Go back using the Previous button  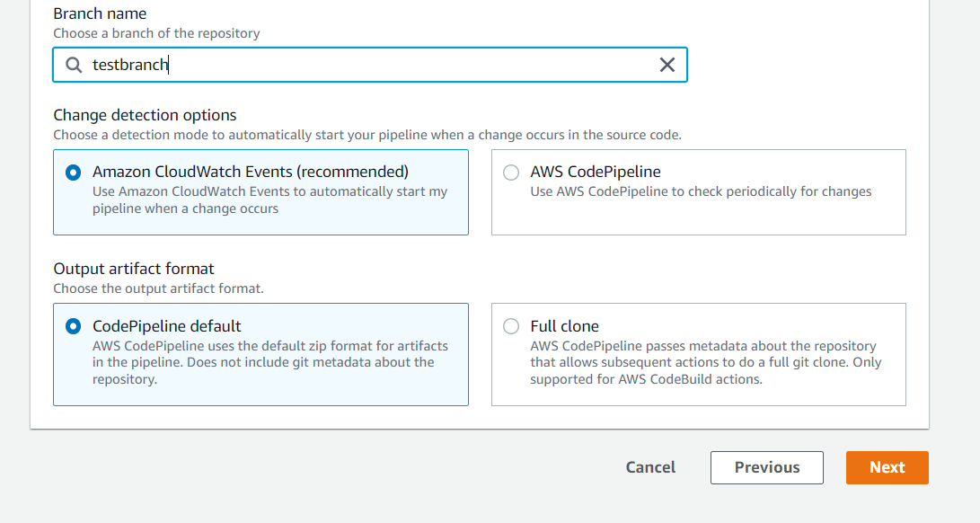tap(767, 467)
